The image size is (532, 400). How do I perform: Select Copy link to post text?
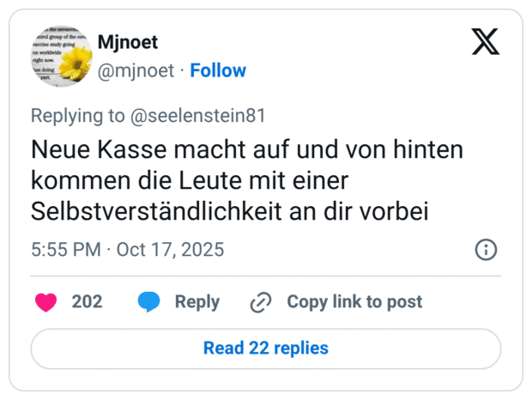pos(354,302)
